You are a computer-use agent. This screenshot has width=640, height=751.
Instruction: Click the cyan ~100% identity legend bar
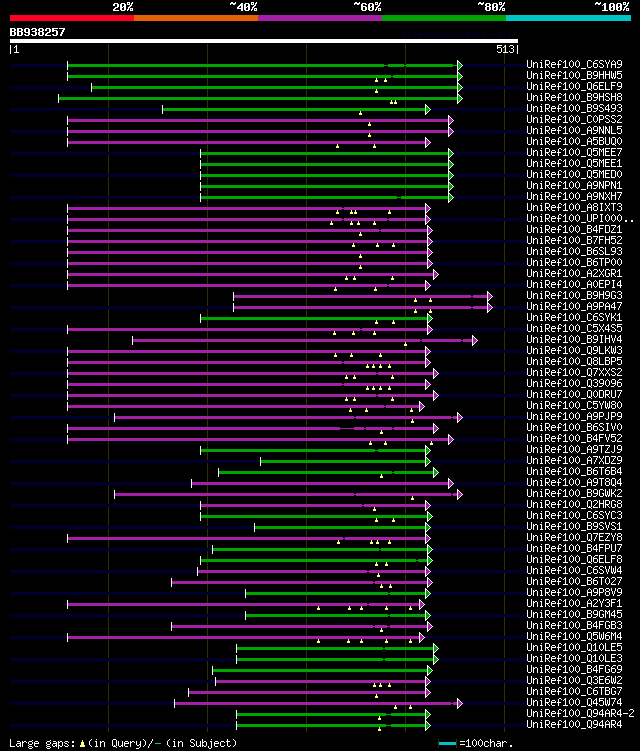pos(568,18)
